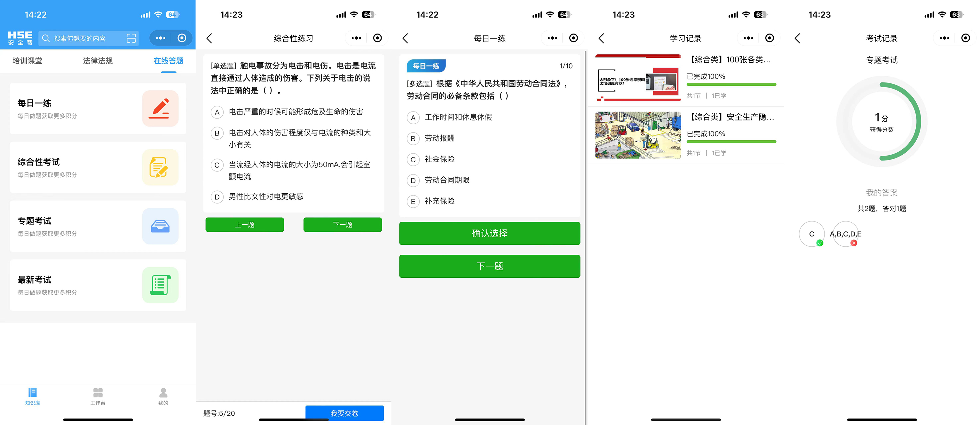Tap the 工作台 grid icon in bottom bar
Image resolution: width=980 pixels, height=425 pixels.
98,393
